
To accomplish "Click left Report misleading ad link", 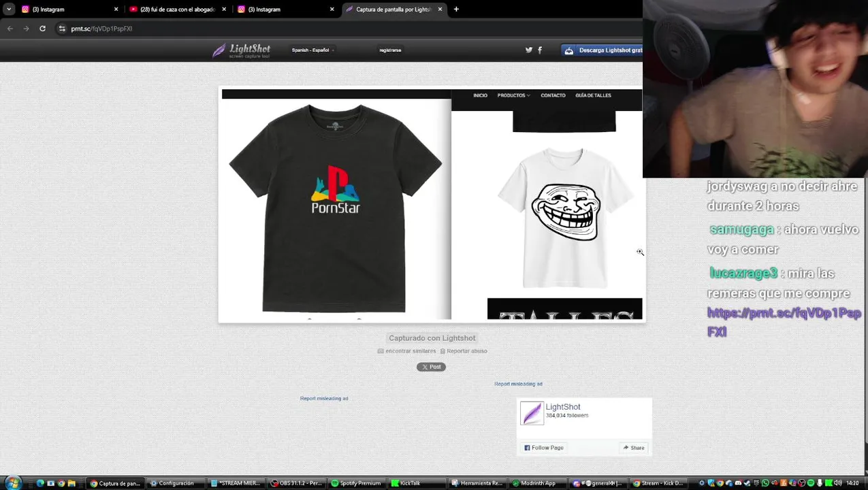I will [x=324, y=399].
